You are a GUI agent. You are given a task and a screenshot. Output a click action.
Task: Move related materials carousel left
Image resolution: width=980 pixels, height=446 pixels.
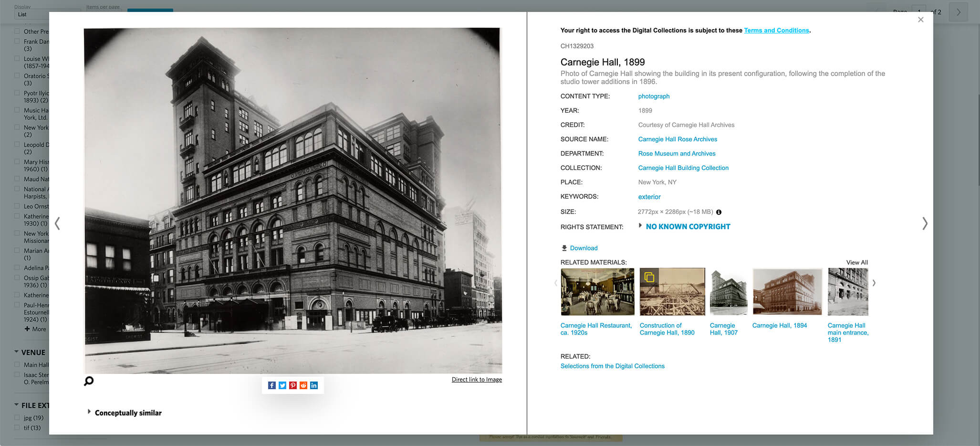[555, 283]
